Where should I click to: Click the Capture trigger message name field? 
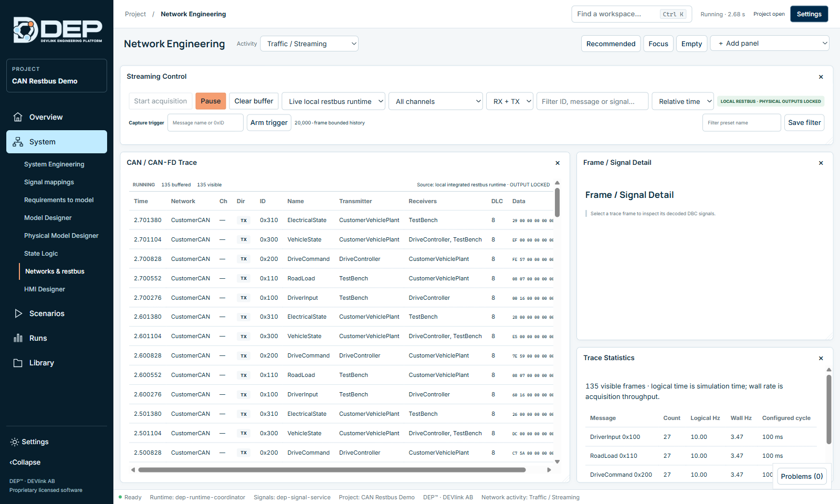click(x=205, y=122)
